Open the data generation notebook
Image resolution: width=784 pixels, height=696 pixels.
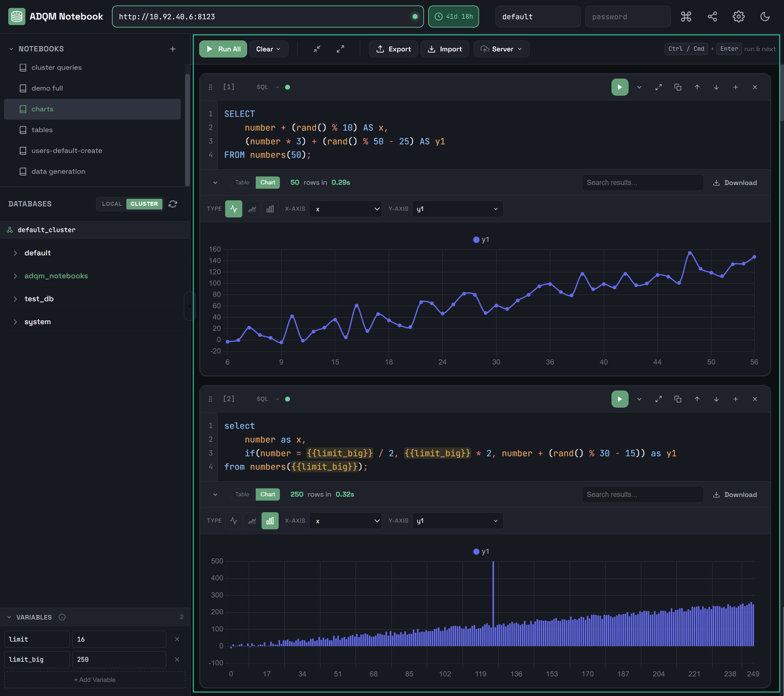pyautogui.click(x=58, y=172)
